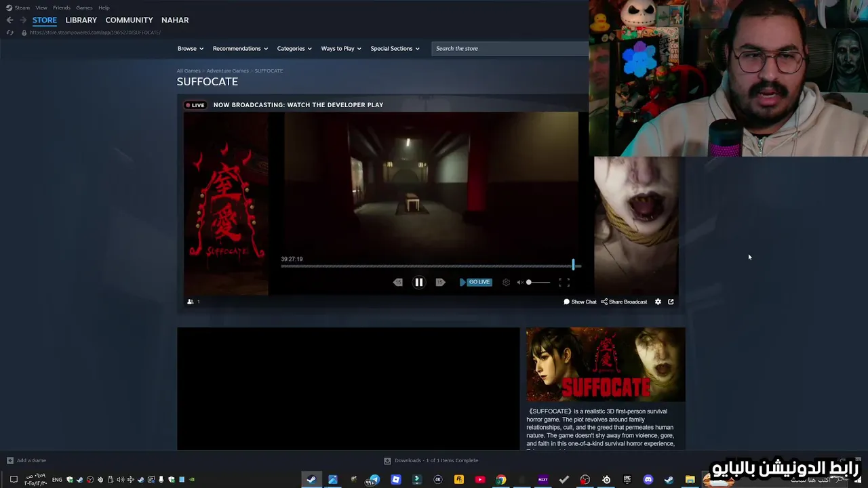Viewport: 868px width, 488px height.
Task: Click the LIVE indicator badge
Action: click(x=195, y=105)
